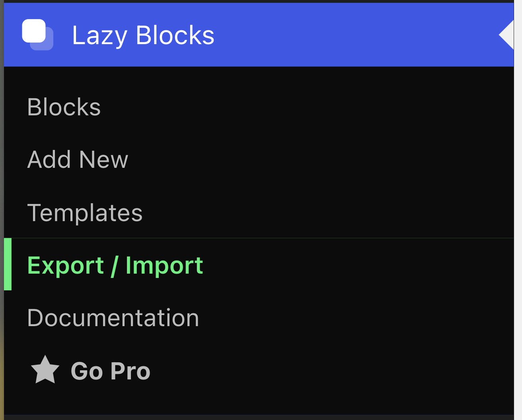Viewport: 522px width, 420px height.
Task: Click the Go Pro upgrade link
Action: pos(110,371)
